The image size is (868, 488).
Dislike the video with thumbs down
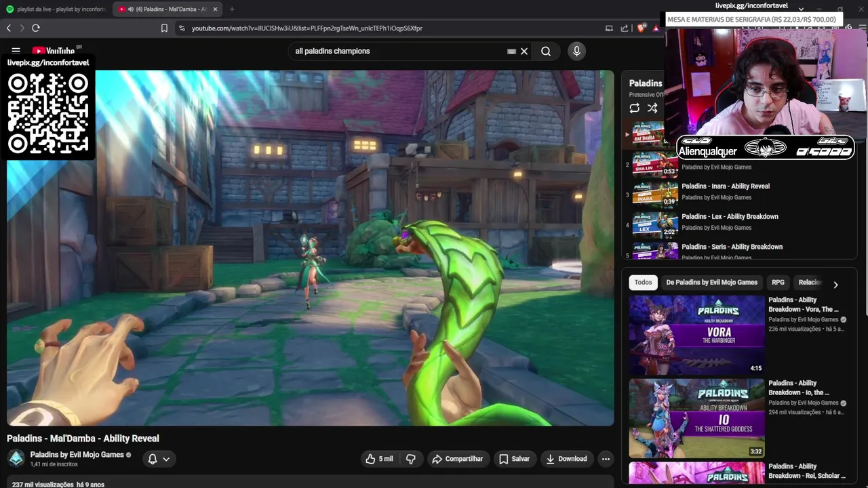(411, 459)
